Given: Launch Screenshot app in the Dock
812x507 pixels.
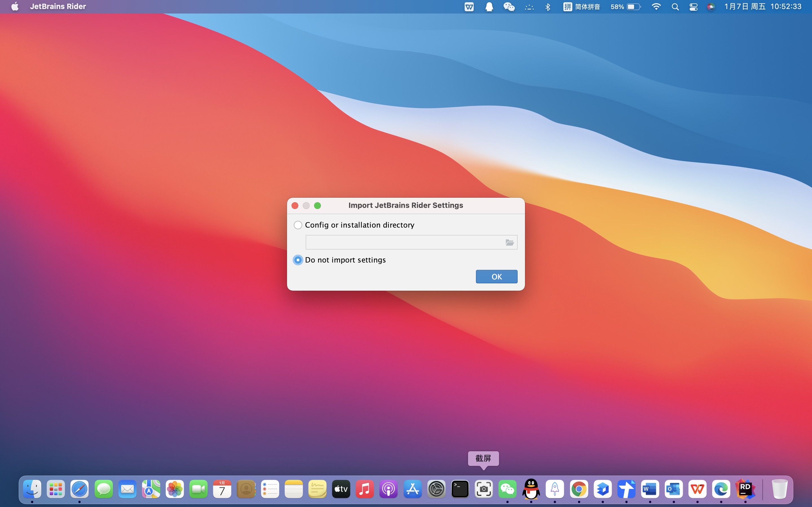Looking at the screenshot, I should click(484, 489).
